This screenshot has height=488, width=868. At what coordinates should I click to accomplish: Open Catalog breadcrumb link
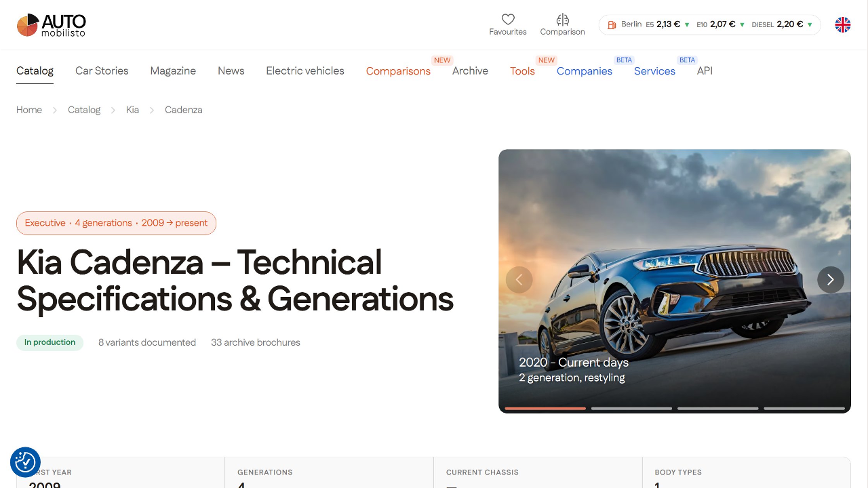pyautogui.click(x=84, y=110)
